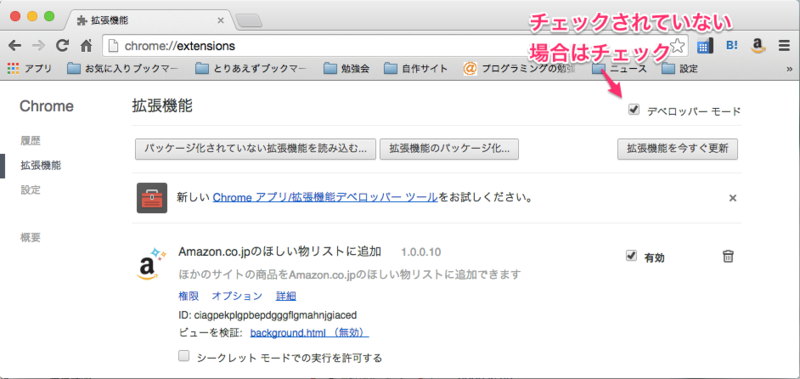This screenshot has width=800, height=379.
Task: Uncheck the 有効 checkbox for Amazon extension
Action: [631, 256]
